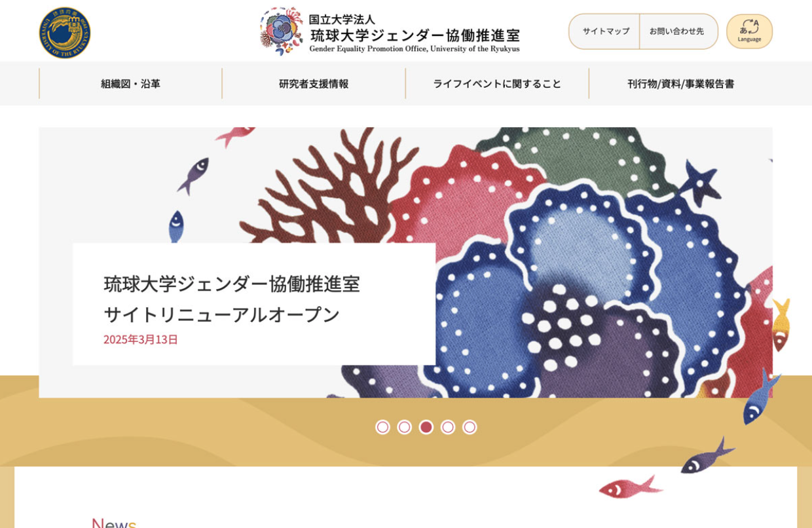Click the red fish illustration above the News section
Viewport: 812px width, 528px height.
coord(630,487)
